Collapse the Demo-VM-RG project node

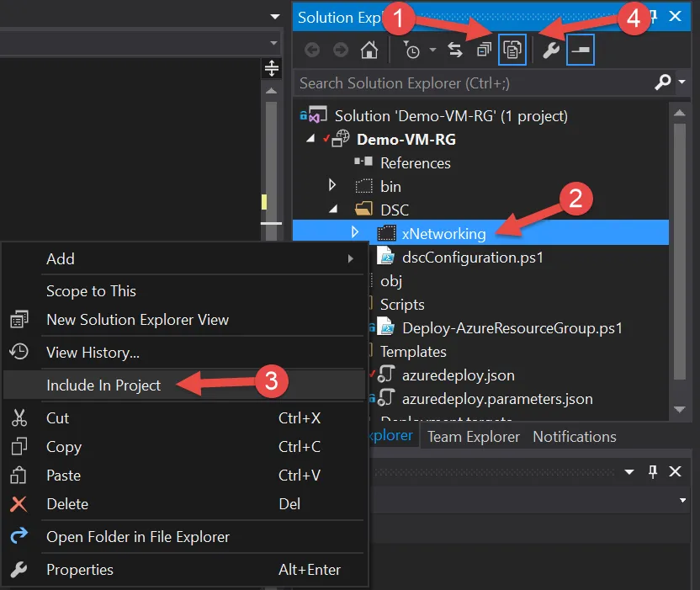click(310, 139)
